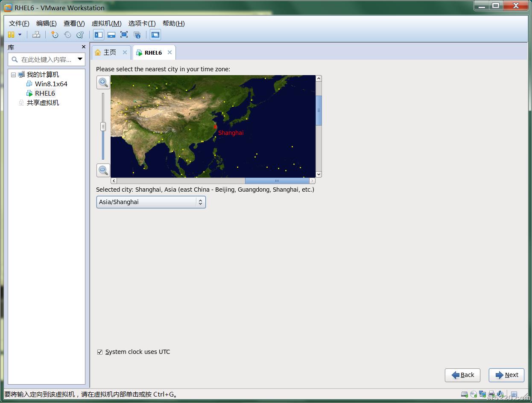This screenshot has height=403, width=532.
Task: Click the pause virtual machine icon
Action: click(11, 35)
